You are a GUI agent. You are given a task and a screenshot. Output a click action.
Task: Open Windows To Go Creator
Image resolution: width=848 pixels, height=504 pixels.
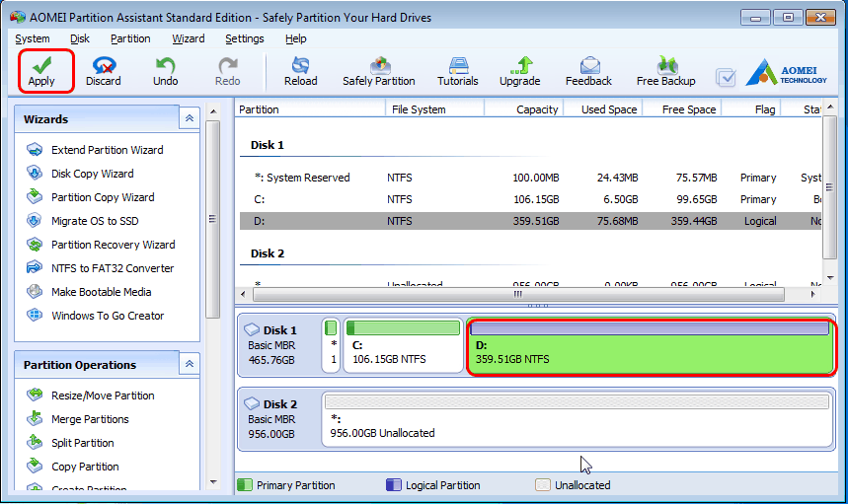tap(108, 316)
